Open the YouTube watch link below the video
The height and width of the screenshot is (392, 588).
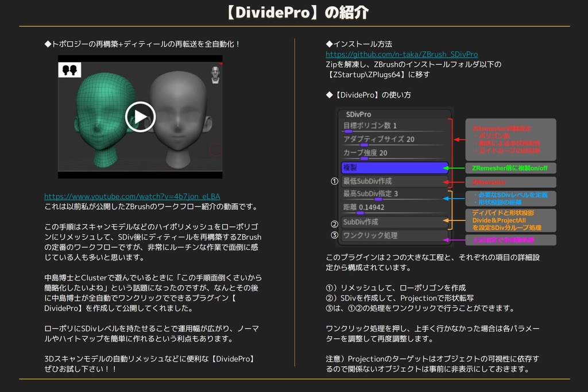[x=132, y=197]
